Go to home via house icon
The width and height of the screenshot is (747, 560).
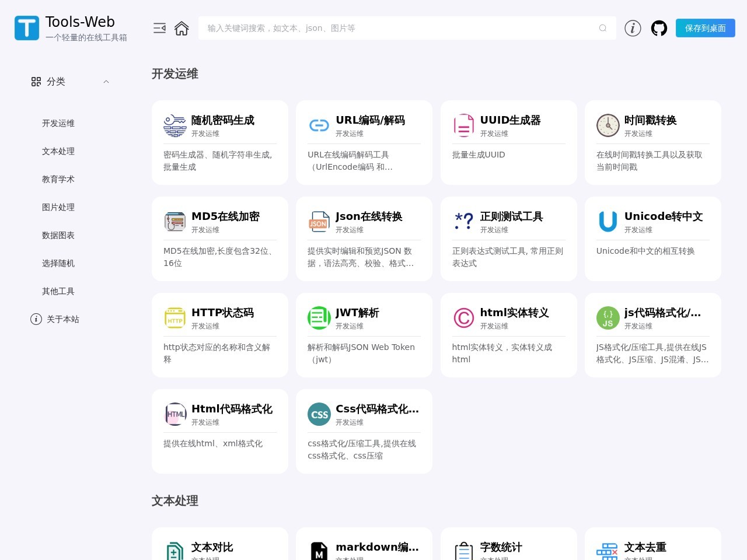pyautogui.click(x=181, y=28)
